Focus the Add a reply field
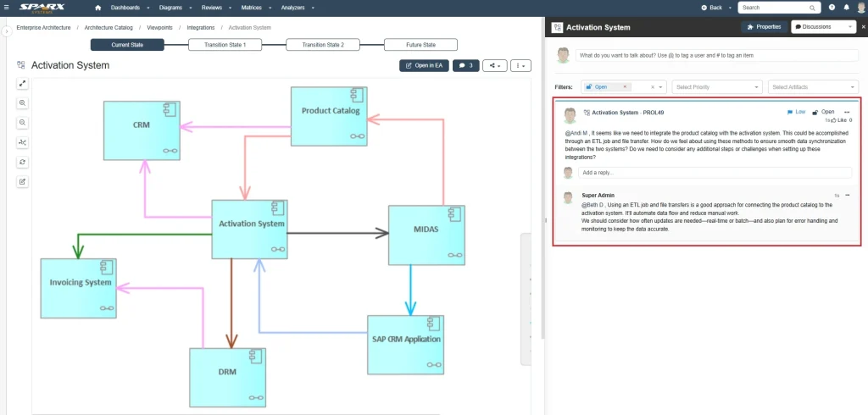868x415 pixels. pos(715,173)
